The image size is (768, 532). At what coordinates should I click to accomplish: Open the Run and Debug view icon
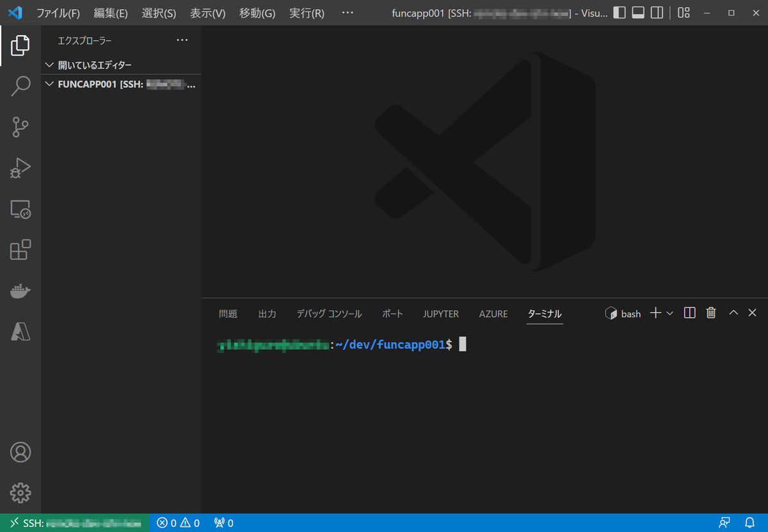20,168
